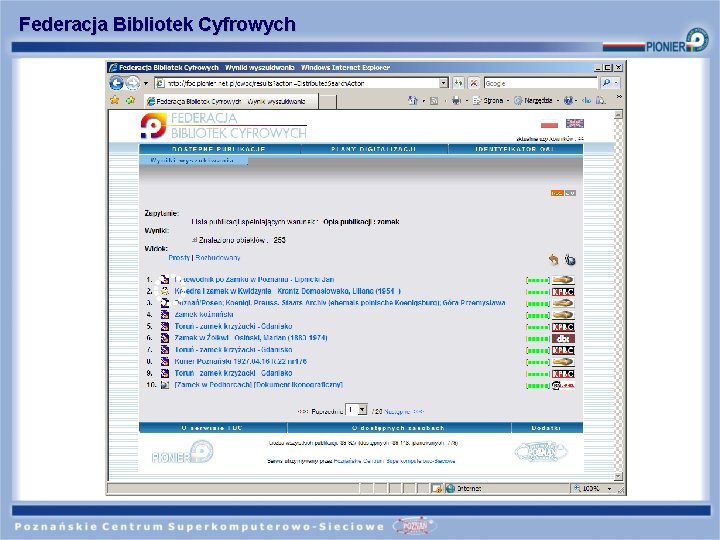Viewport: 720px width, 540px height.
Task: Open result Kurier Poznański 1927.04.16
Action: 241,361
